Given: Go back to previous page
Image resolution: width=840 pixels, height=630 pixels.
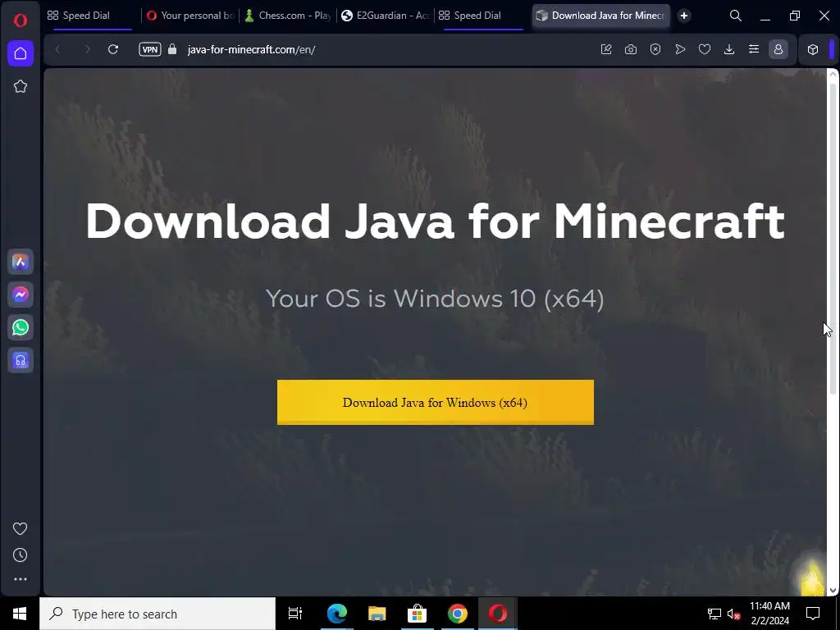Looking at the screenshot, I should click(58, 49).
